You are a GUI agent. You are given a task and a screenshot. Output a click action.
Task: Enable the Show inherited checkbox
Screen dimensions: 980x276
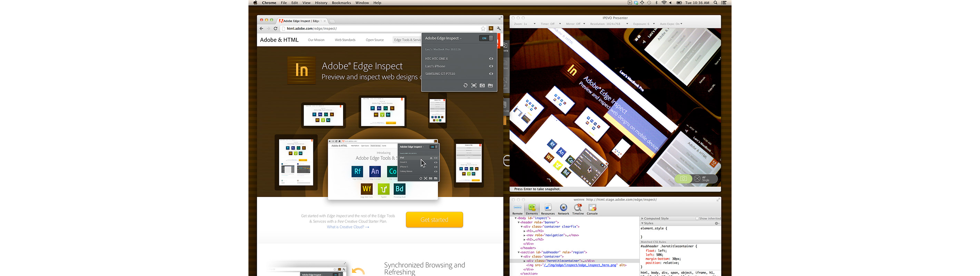tap(697, 219)
